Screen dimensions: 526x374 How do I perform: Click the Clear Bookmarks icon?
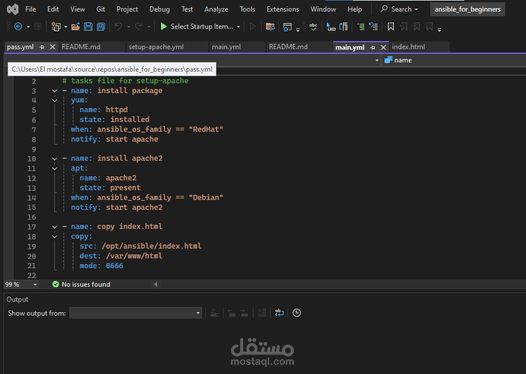[429, 26]
